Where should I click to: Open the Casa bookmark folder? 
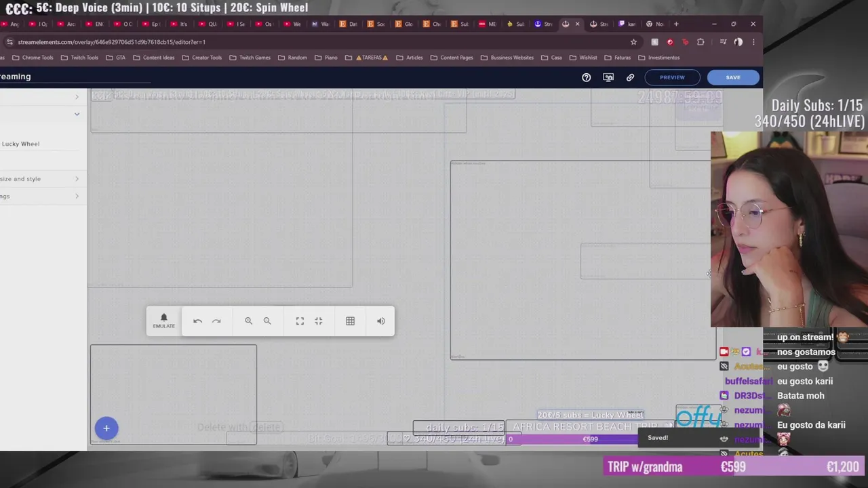pyautogui.click(x=551, y=58)
